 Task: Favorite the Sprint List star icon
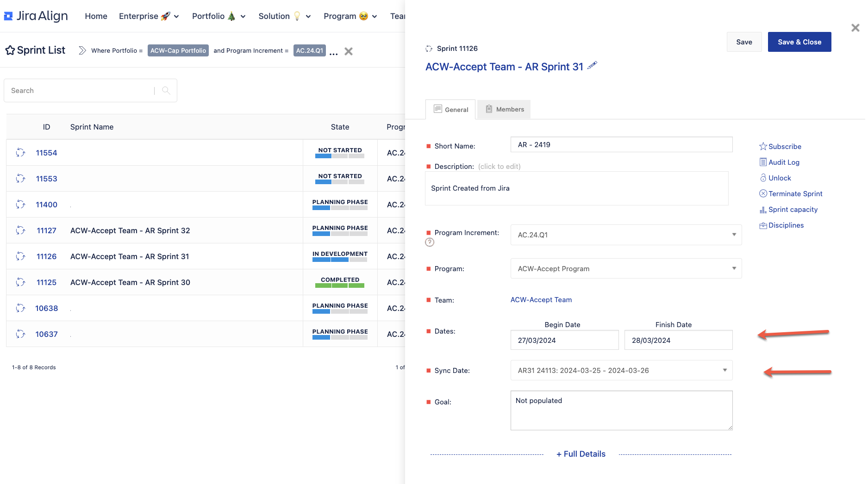pyautogui.click(x=10, y=50)
